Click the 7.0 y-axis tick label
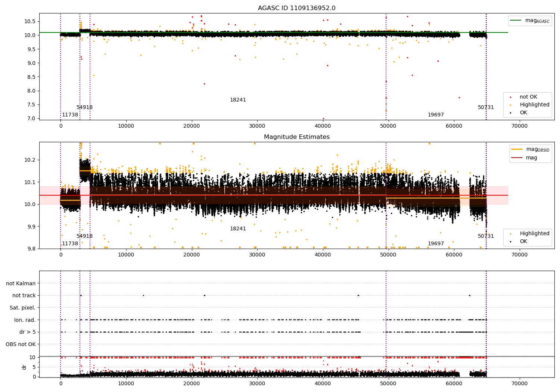This screenshot has width=560, height=392. click(x=32, y=118)
